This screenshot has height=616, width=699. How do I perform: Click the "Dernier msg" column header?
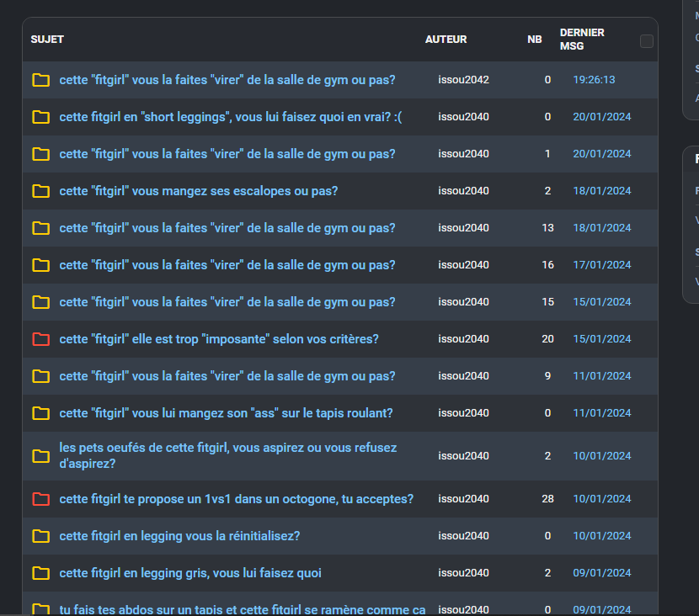(581, 40)
